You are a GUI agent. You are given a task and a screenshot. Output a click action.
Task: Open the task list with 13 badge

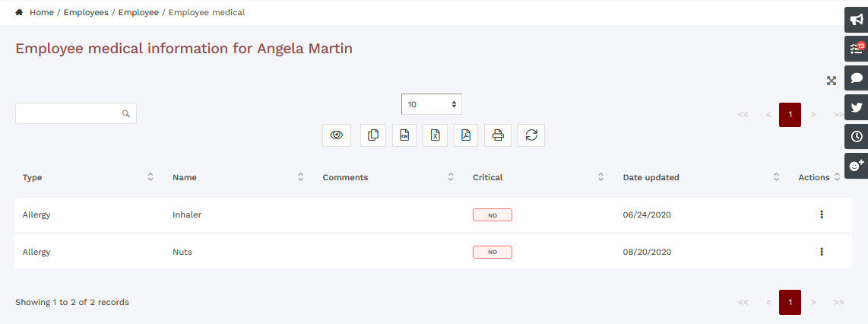point(857,49)
